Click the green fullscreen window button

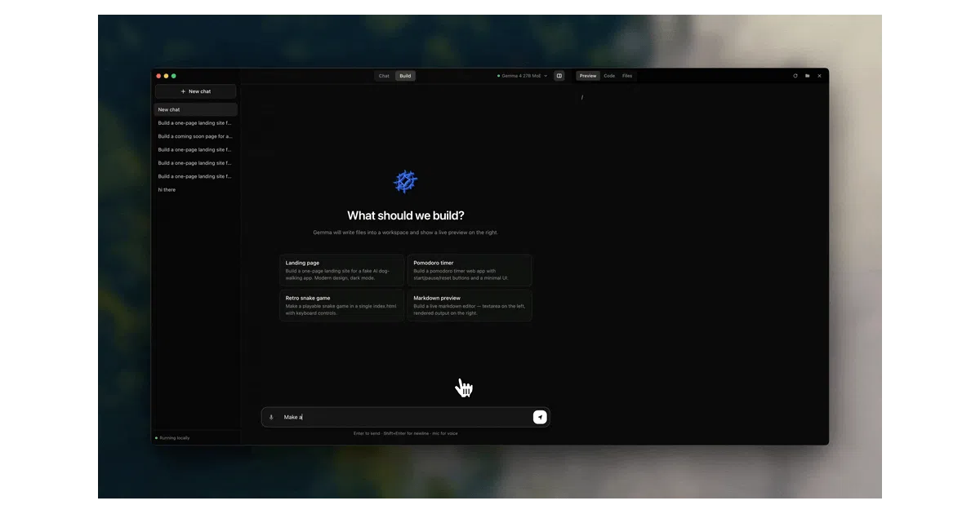coord(174,76)
